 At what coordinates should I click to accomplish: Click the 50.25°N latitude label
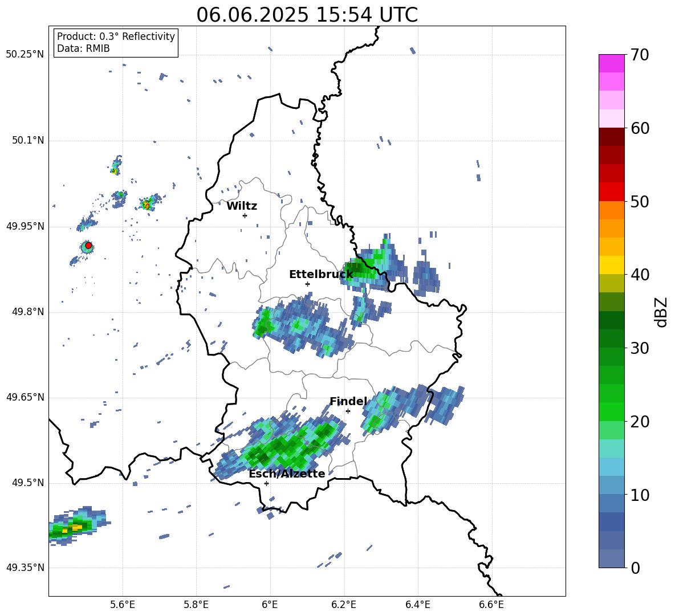point(25,55)
